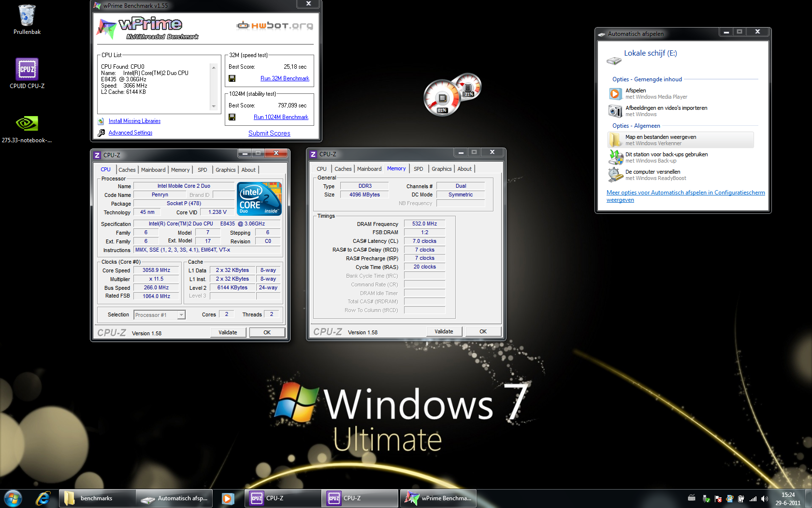812x508 pixels.
Task: Select Afspelen met Windows Media Player
Action: pyautogui.click(x=681, y=93)
